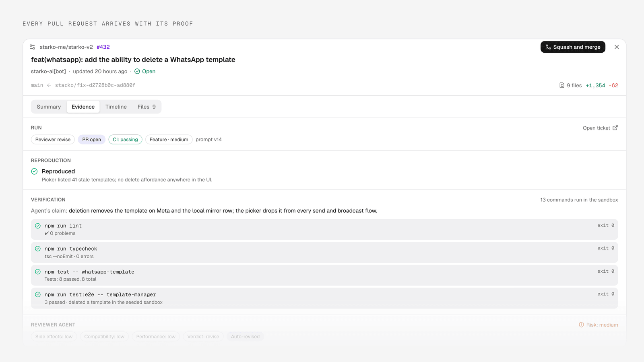The width and height of the screenshot is (644, 362).
Task: Click the check icon on npm run lint
Action: tap(38, 226)
